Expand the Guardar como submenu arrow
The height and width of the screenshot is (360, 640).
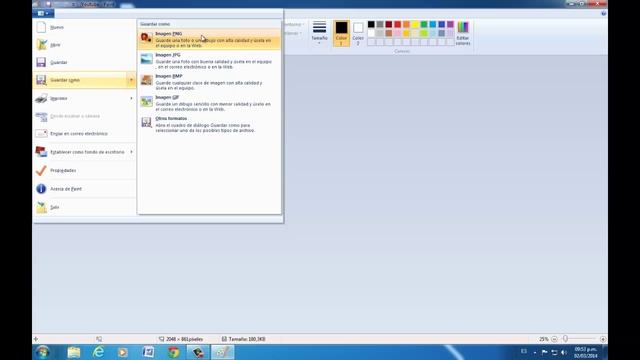pos(131,80)
